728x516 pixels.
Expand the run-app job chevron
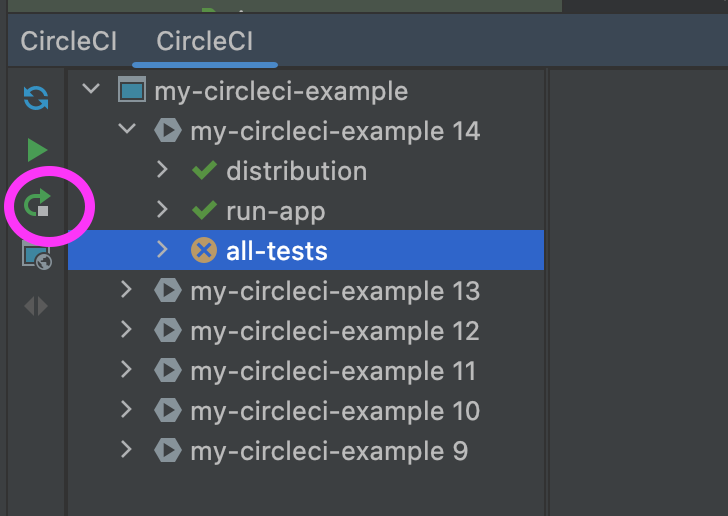coord(162,210)
